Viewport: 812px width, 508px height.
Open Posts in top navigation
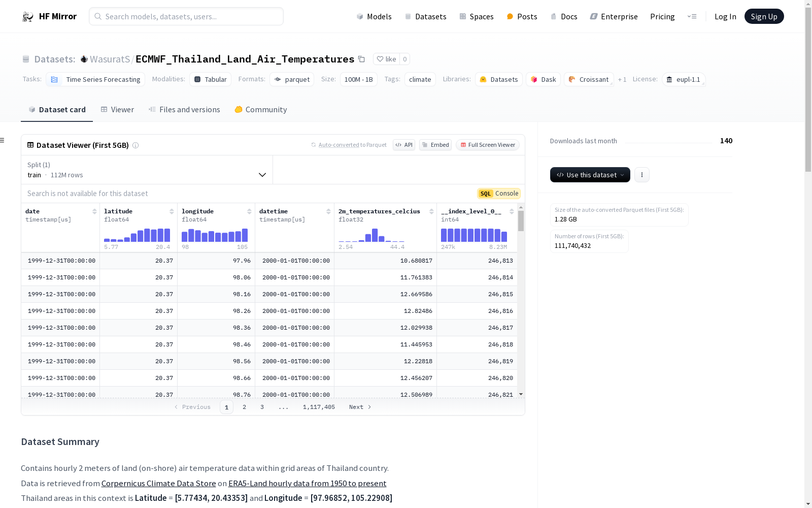pos(522,16)
